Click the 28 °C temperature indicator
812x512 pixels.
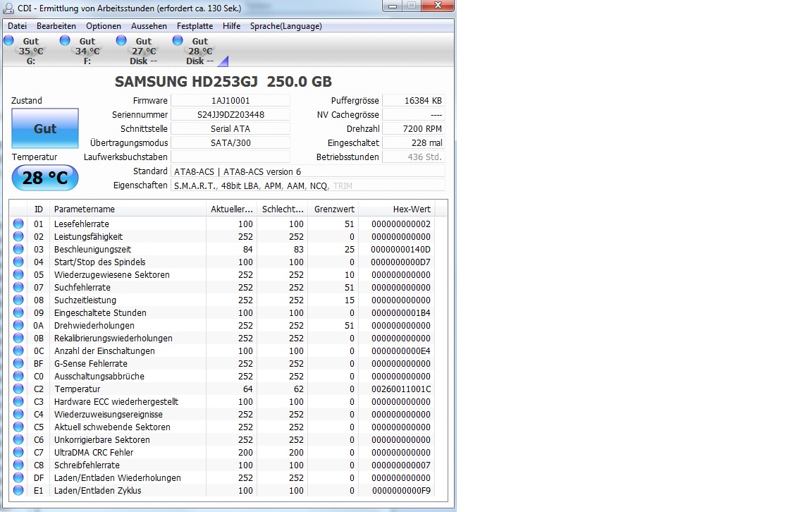(x=45, y=178)
